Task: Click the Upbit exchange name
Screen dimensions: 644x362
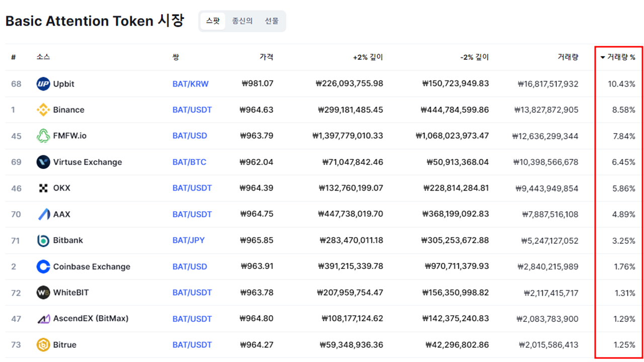Action: point(64,84)
